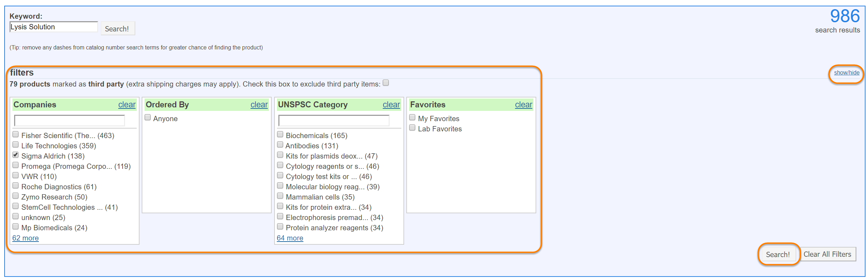Check the Anyone box under Ordered By
Viewport: 868px width, 279px height.
(x=148, y=118)
